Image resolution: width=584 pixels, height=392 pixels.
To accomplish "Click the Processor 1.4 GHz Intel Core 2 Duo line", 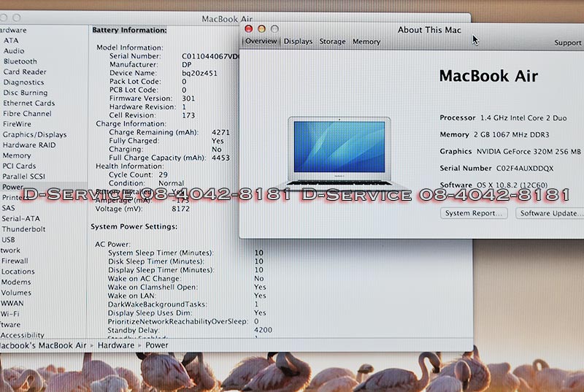I will (x=503, y=118).
